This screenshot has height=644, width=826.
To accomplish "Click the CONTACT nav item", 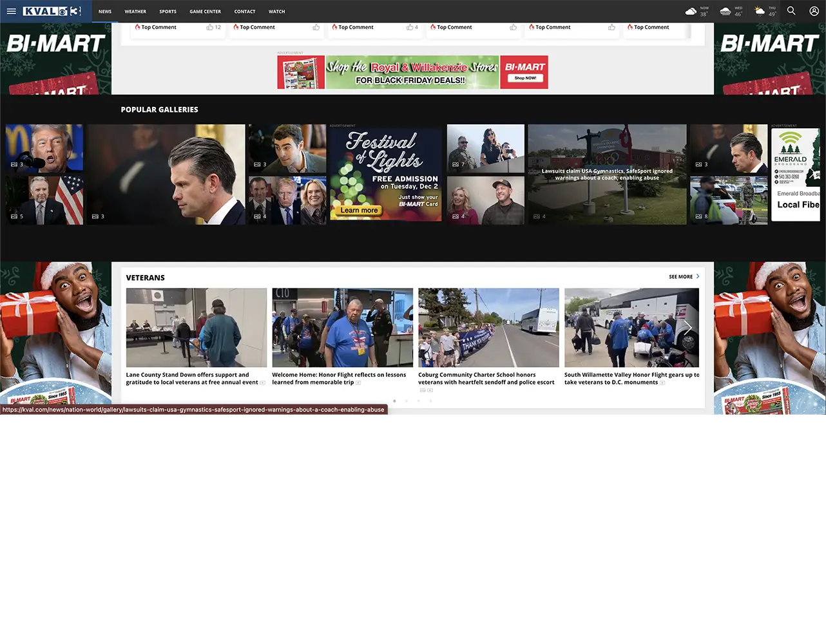I will click(x=245, y=12).
